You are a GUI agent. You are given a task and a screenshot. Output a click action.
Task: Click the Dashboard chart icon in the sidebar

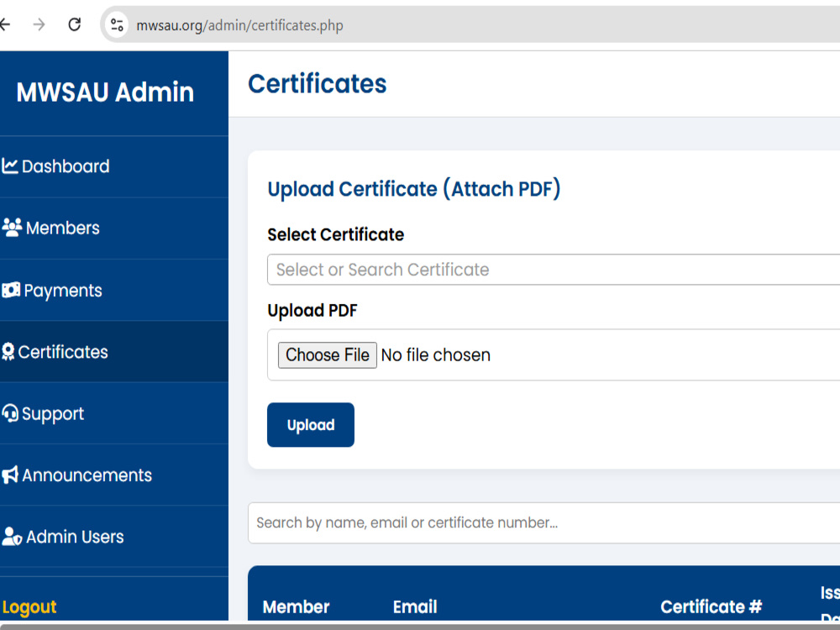point(9,166)
